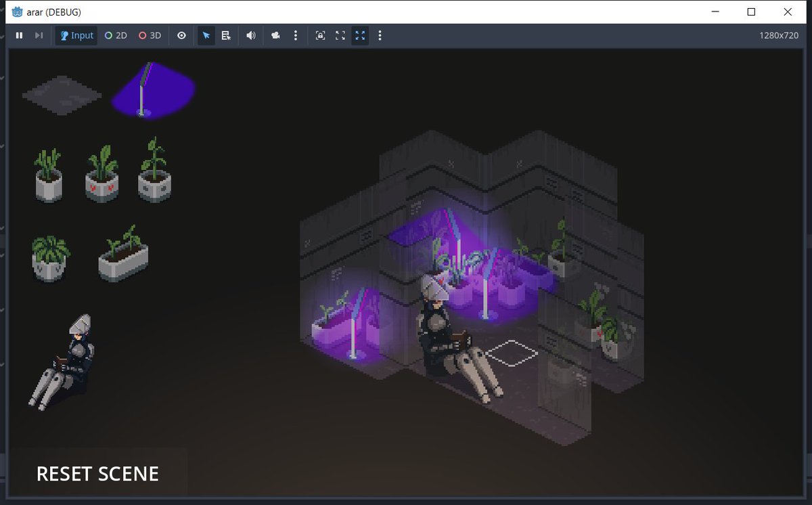The height and width of the screenshot is (505, 812).
Task: Open camera override options three-dot menu
Action: [296, 35]
